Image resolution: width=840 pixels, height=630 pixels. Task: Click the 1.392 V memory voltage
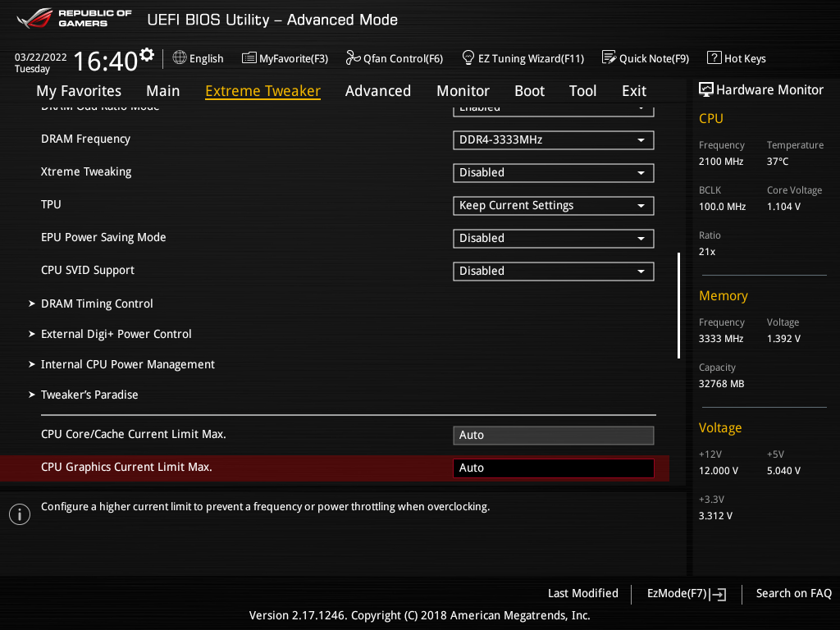[x=783, y=339]
